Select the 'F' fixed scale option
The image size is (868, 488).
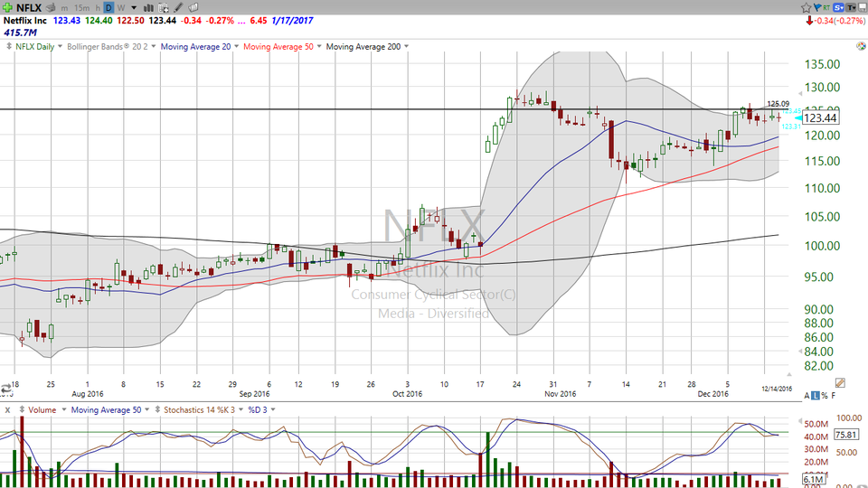[833, 395]
